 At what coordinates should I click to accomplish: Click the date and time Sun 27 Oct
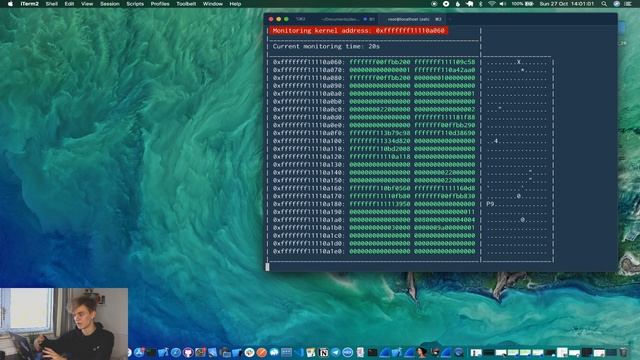click(x=567, y=4)
